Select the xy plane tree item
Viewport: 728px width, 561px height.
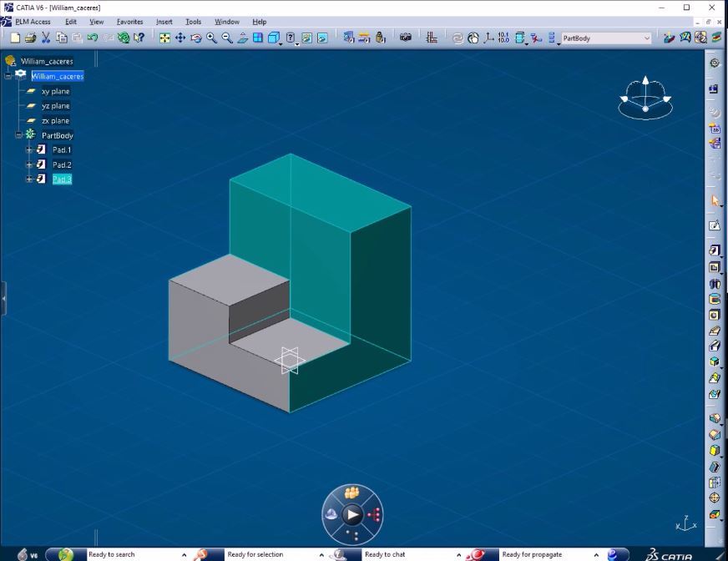click(x=55, y=92)
